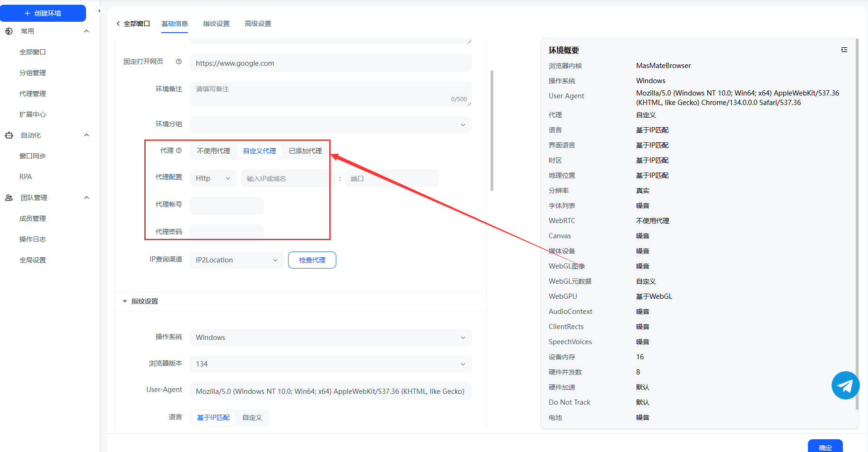Screen dimensions: 868x452
Task: Click the 创建环境 button
Action: tap(43, 13)
